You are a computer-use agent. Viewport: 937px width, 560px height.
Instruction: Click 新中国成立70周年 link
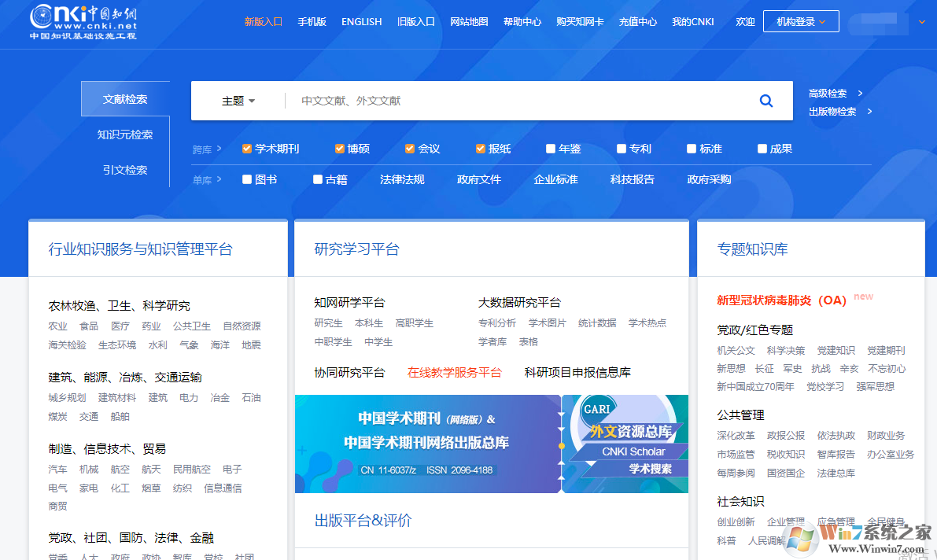pyautogui.click(x=755, y=387)
